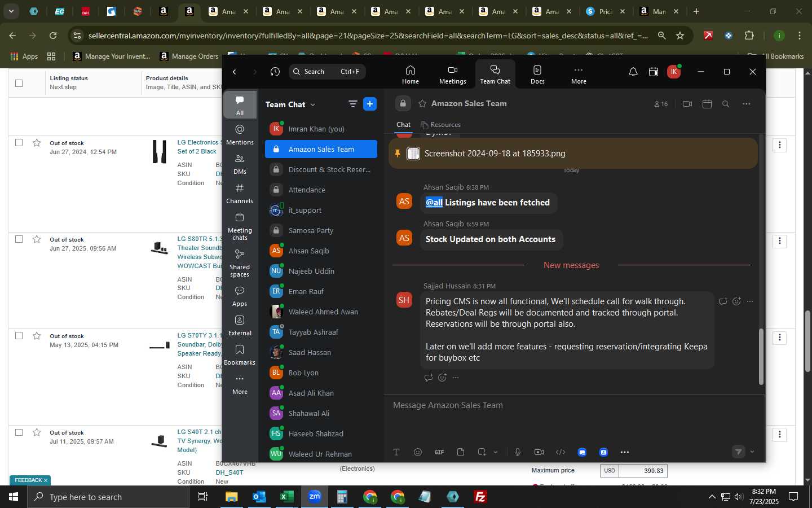Go back using Zoom back arrow

pos(235,72)
